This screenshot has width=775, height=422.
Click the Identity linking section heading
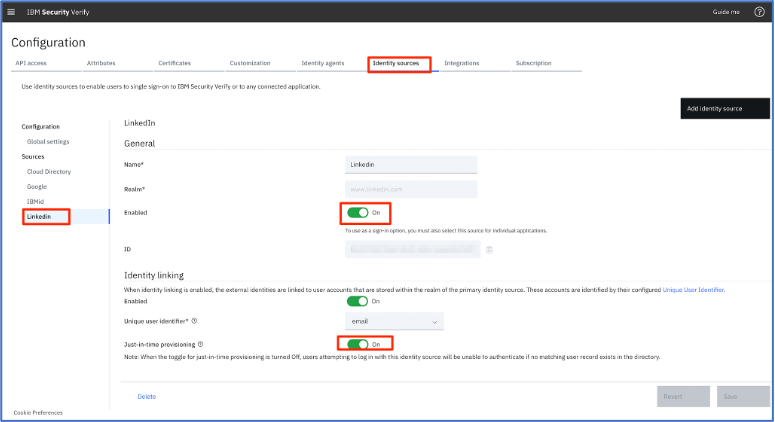(x=154, y=275)
